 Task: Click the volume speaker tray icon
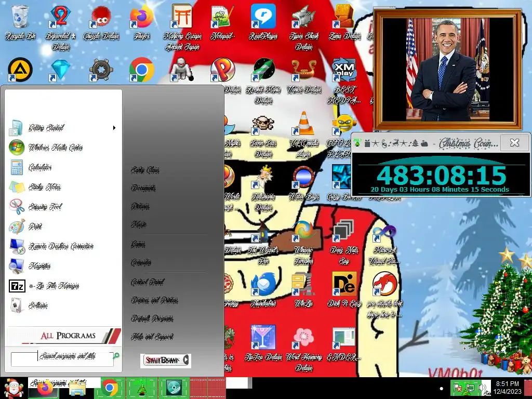481,387
